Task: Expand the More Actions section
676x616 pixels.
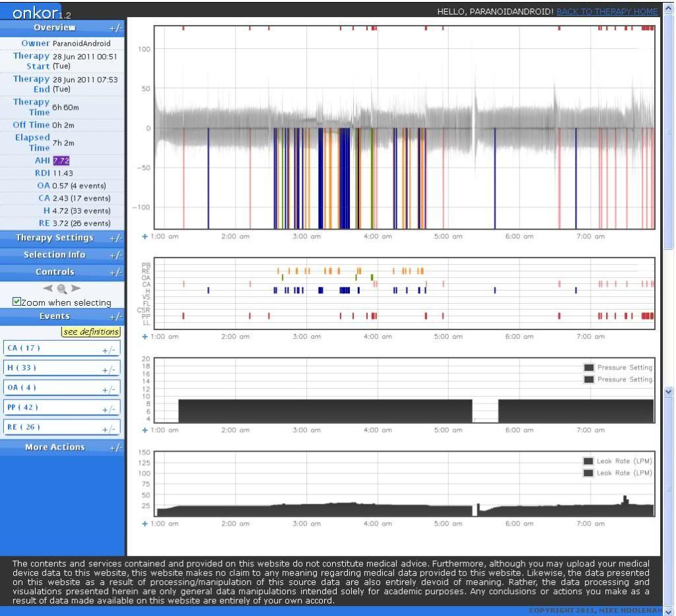Action: pos(116,448)
